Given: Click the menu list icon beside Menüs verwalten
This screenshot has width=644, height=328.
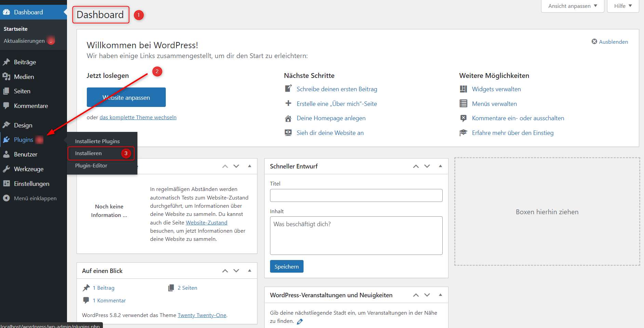Looking at the screenshot, I should coord(464,104).
